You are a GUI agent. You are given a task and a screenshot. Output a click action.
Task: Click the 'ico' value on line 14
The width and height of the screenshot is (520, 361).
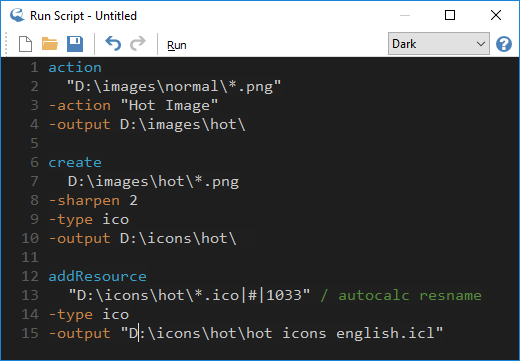pyautogui.click(x=115, y=315)
